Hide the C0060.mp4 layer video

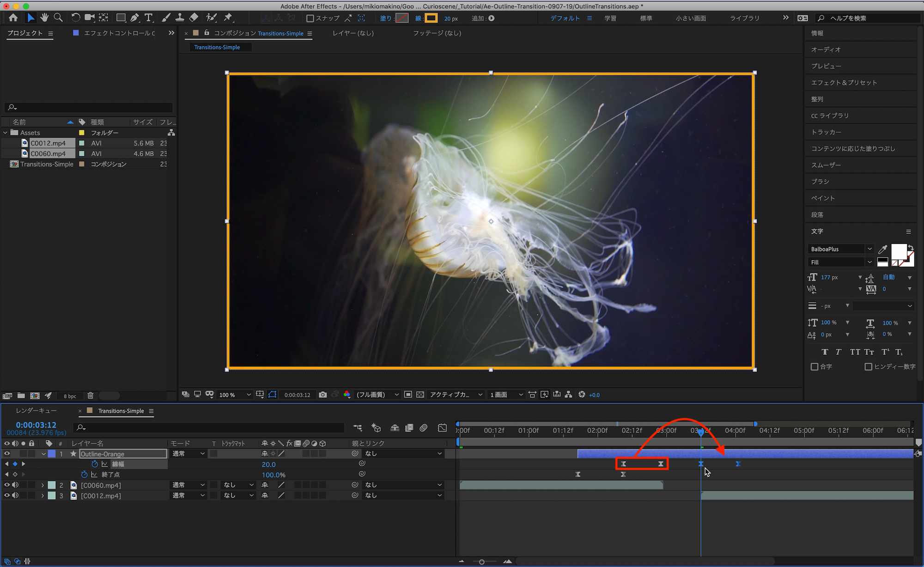click(7, 485)
